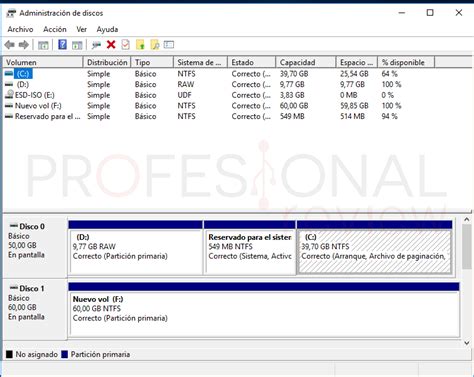Click the 3,83 GB capacity cell
This screenshot has height=377, width=474.
tap(292, 95)
